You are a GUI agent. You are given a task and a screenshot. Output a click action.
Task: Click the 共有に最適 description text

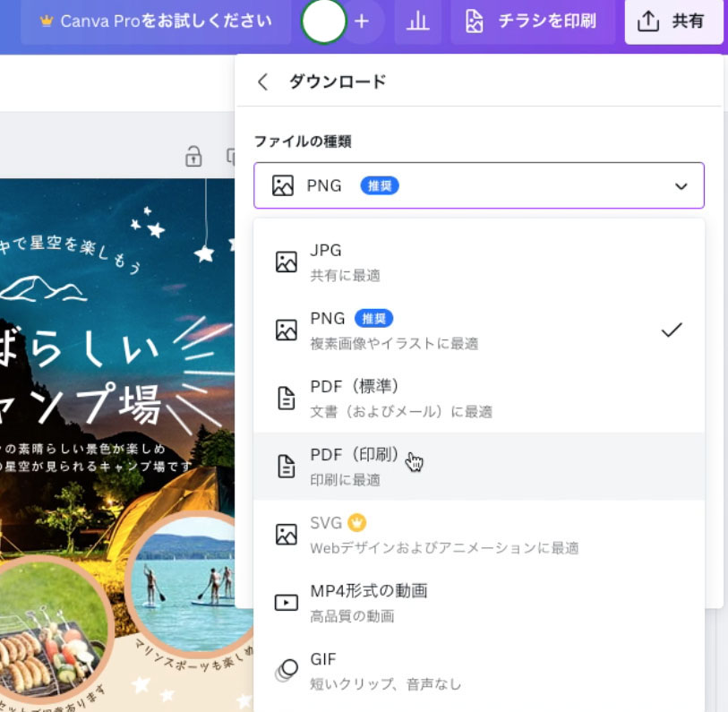[345, 276]
